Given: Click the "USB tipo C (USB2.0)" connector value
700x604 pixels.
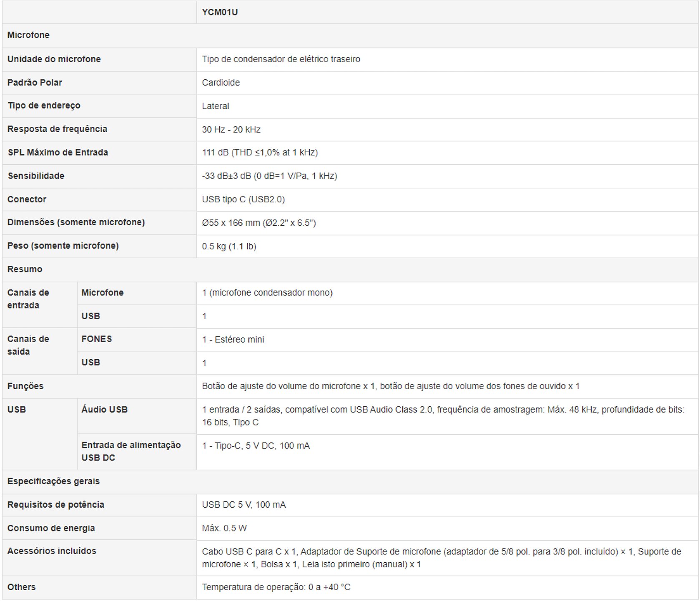Looking at the screenshot, I should (x=243, y=199).
